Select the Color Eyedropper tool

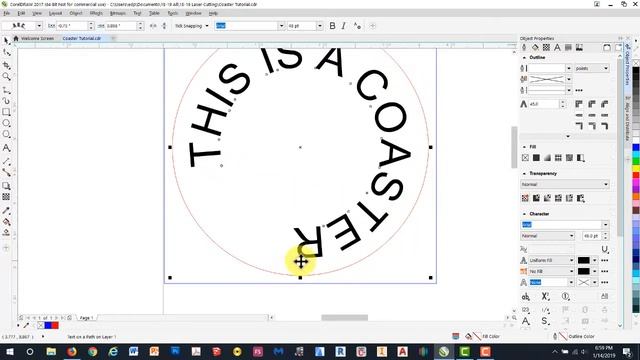[6, 211]
